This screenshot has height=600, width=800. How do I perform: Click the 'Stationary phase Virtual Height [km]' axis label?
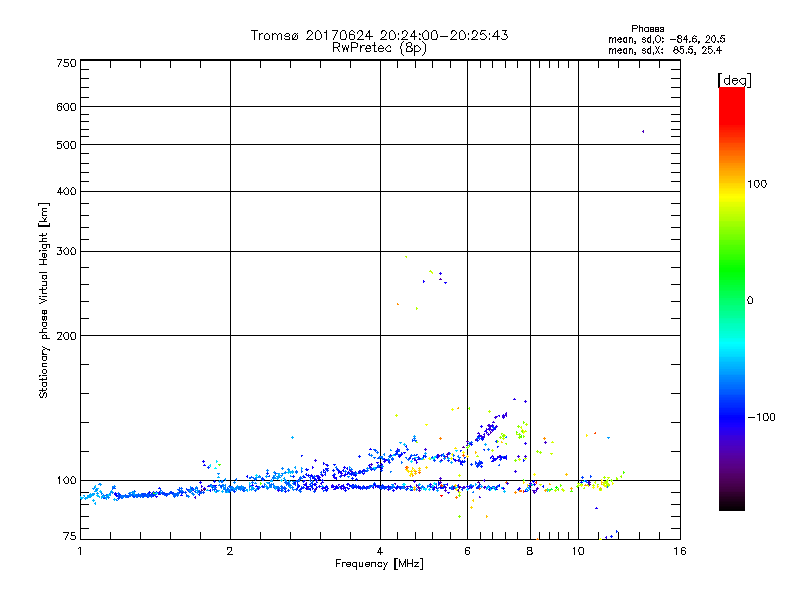coord(44,300)
